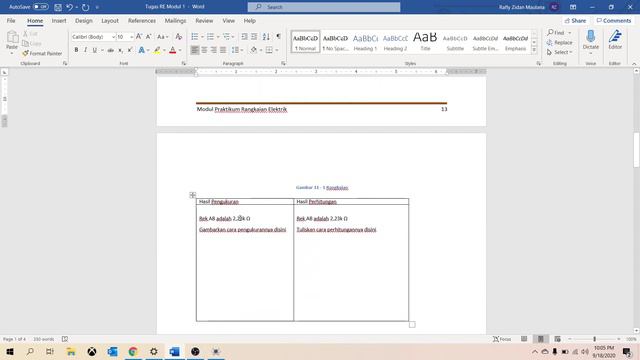Shrink font size button
The height and width of the screenshot is (360, 640).
click(x=149, y=37)
